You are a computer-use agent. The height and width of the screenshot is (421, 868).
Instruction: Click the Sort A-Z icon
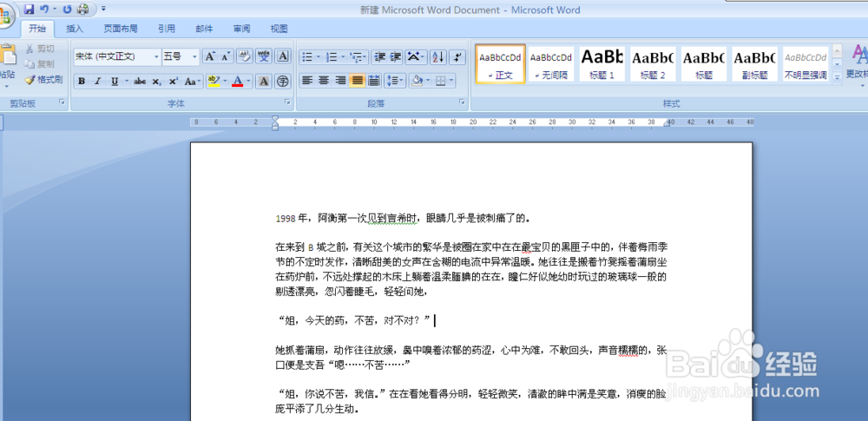click(x=438, y=56)
